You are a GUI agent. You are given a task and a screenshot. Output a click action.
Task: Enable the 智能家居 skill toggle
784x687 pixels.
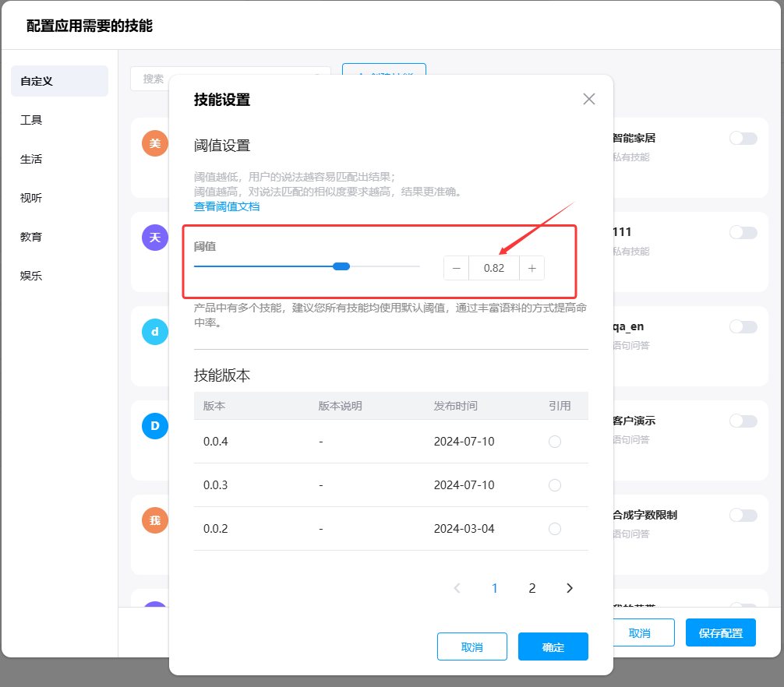tap(743, 139)
